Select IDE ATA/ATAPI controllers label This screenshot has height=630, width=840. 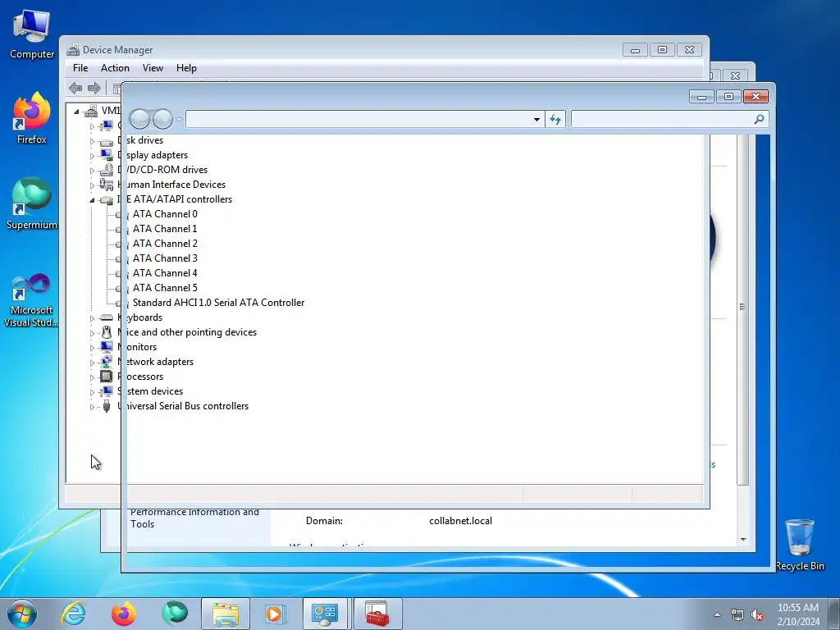(176, 199)
